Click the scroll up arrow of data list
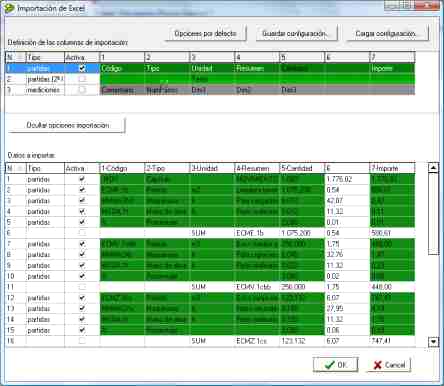Image resolution: width=444 pixels, height=386 pixels. (433, 168)
